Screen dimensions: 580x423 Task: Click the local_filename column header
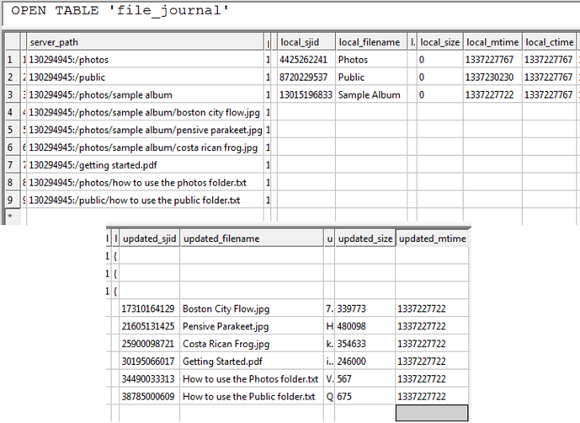[x=371, y=42]
